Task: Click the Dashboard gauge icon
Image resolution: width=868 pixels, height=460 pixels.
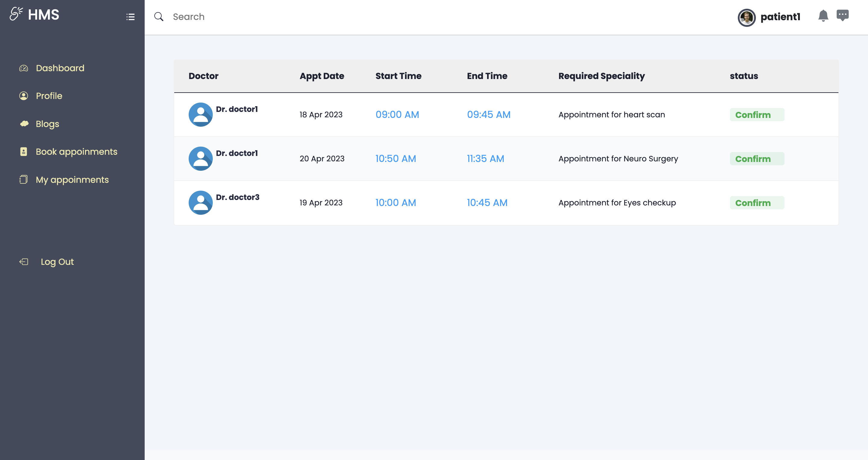Action: click(24, 68)
